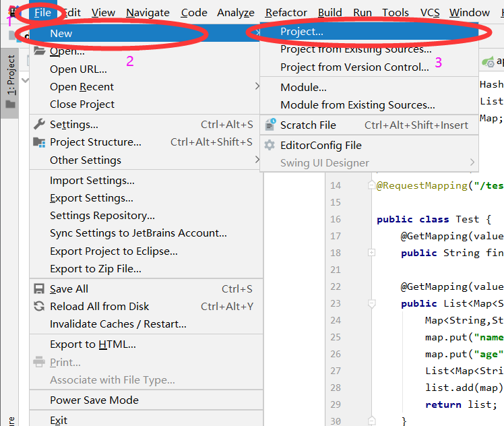Choose Module... from the New submenu

(369, 87)
